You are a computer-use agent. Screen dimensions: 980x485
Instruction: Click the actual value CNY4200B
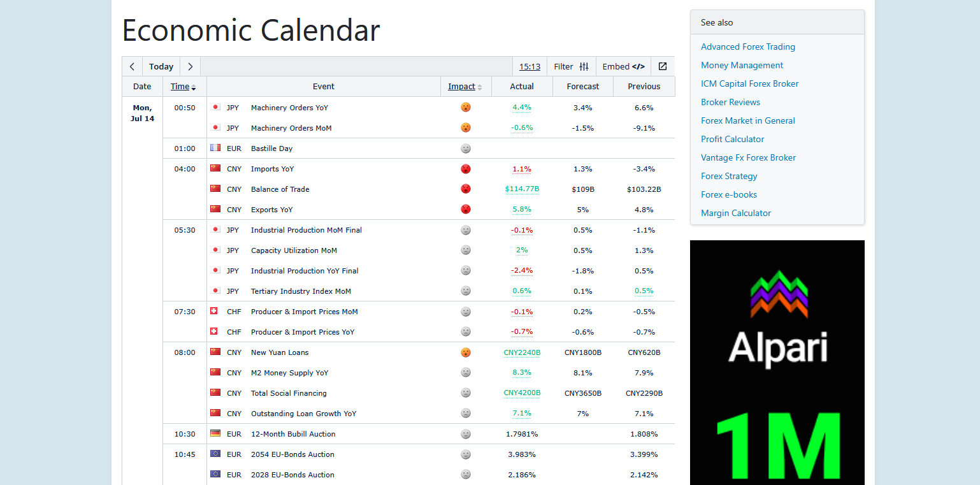pos(522,393)
